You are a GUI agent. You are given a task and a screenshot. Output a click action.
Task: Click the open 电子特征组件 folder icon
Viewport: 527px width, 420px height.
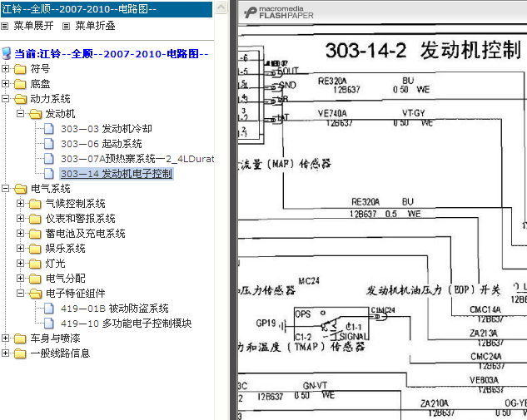[x=36, y=294]
